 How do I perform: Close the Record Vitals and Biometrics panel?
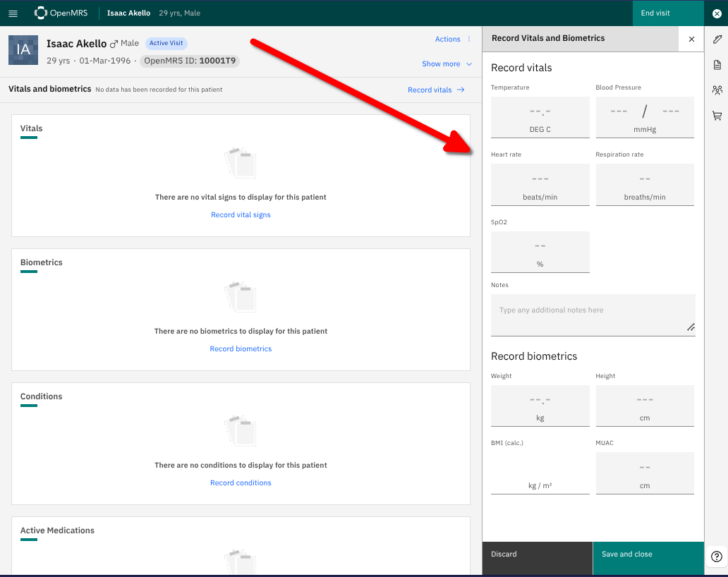click(691, 39)
